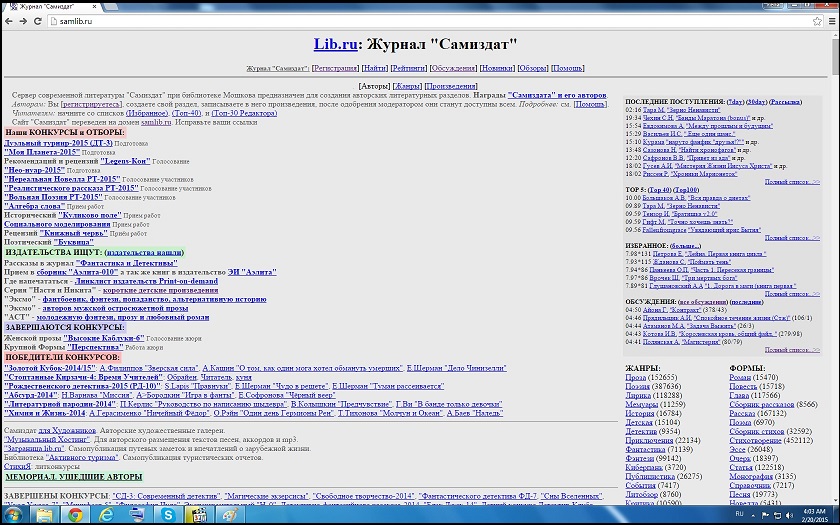Click the Windows Start button

coord(13,514)
